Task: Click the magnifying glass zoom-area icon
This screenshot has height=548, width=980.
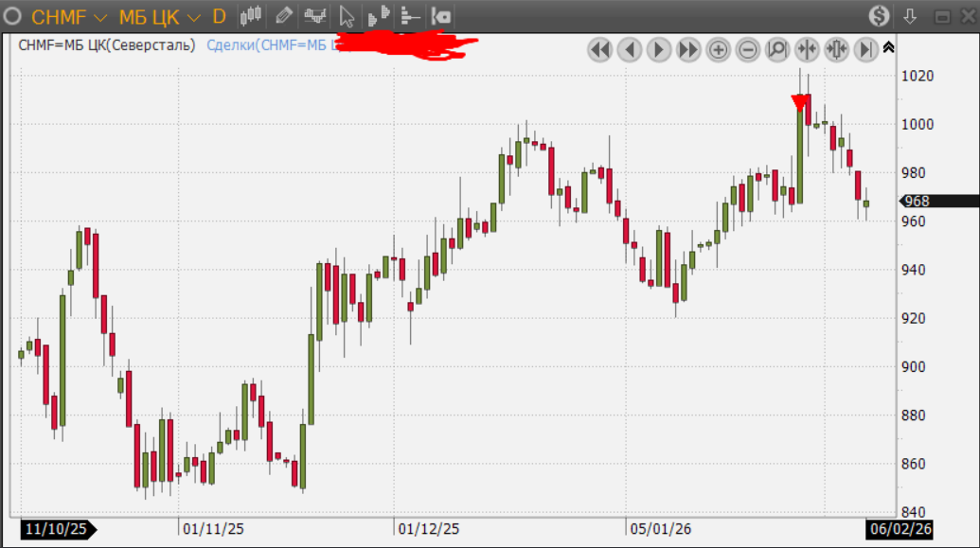Action: coord(776,49)
